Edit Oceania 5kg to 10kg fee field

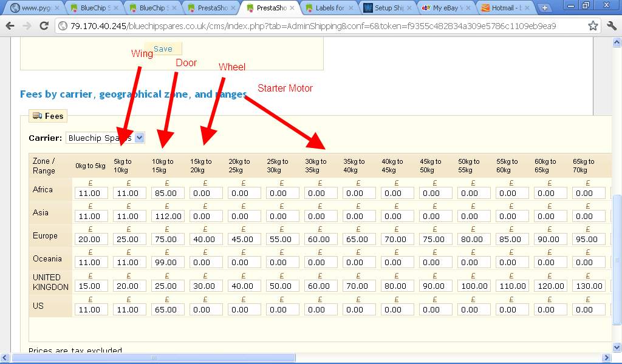129,262
